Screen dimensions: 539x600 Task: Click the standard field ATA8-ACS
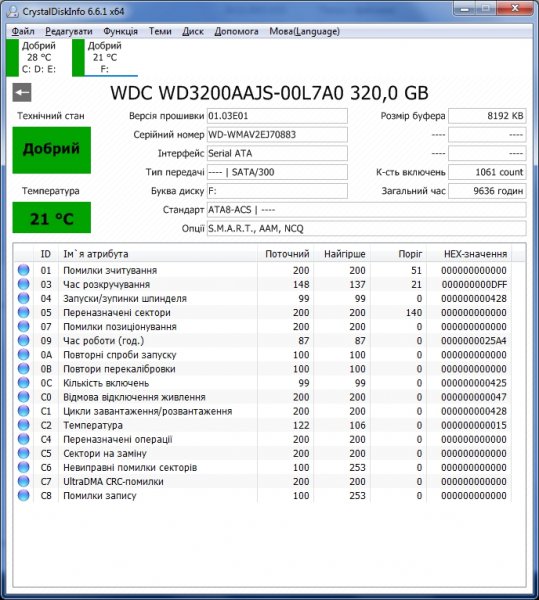(366, 210)
